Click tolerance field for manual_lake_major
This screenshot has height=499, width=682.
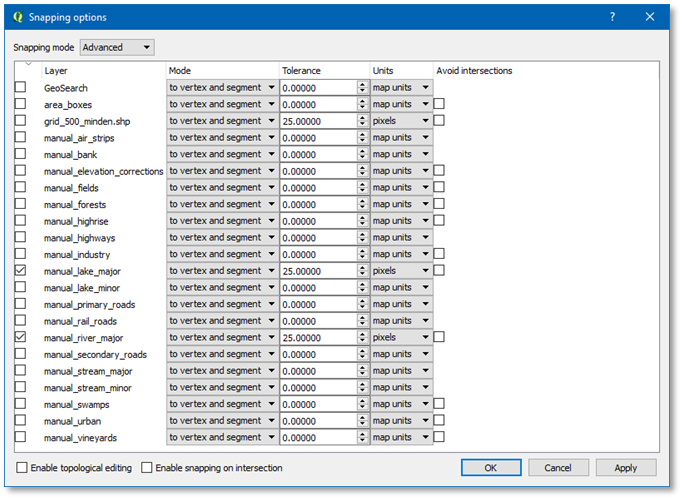point(317,271)
